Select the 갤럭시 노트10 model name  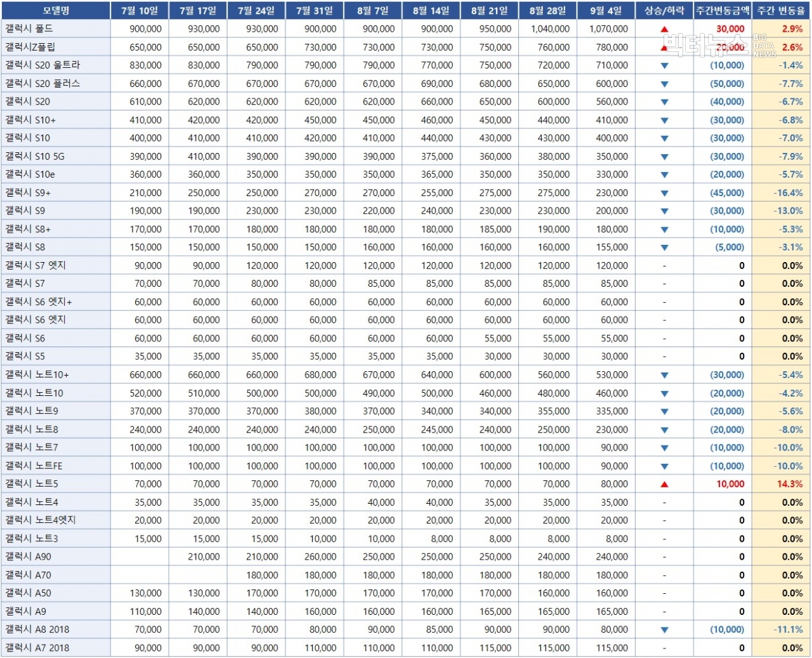(34, 393)
